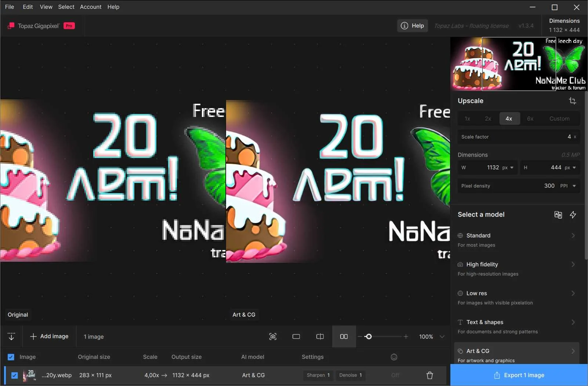Expand the Art & CG model options
This screenshot has height=386, width=588.
click(573, 351)
